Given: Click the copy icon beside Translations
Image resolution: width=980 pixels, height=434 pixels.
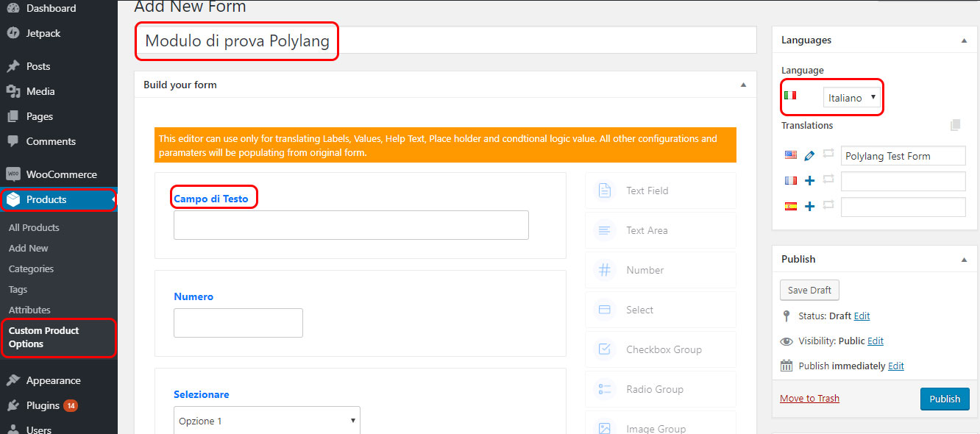Looking at the screenshot, I should [x=955, y=125].
